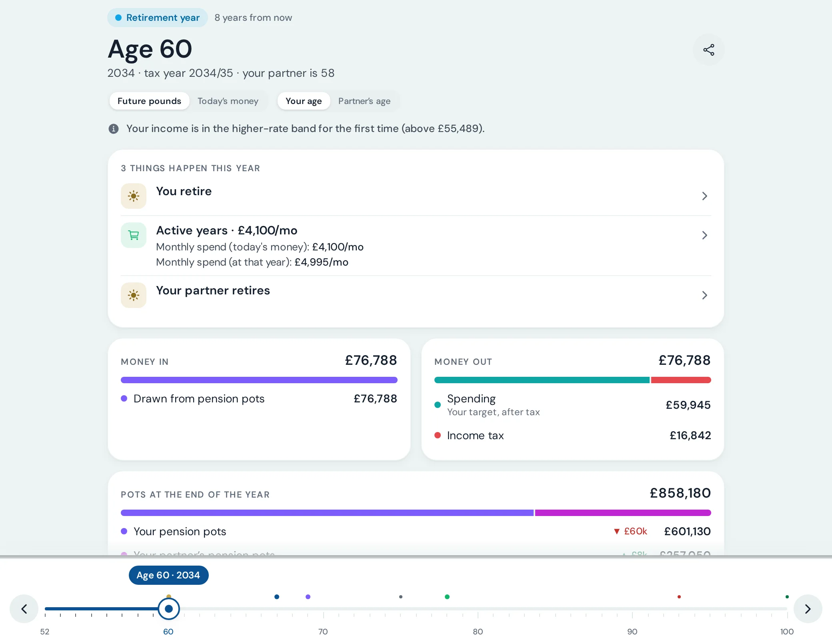832x644 pixels.
Task: Expand the Your partner retires chevron
Action: tap(704, 295)
